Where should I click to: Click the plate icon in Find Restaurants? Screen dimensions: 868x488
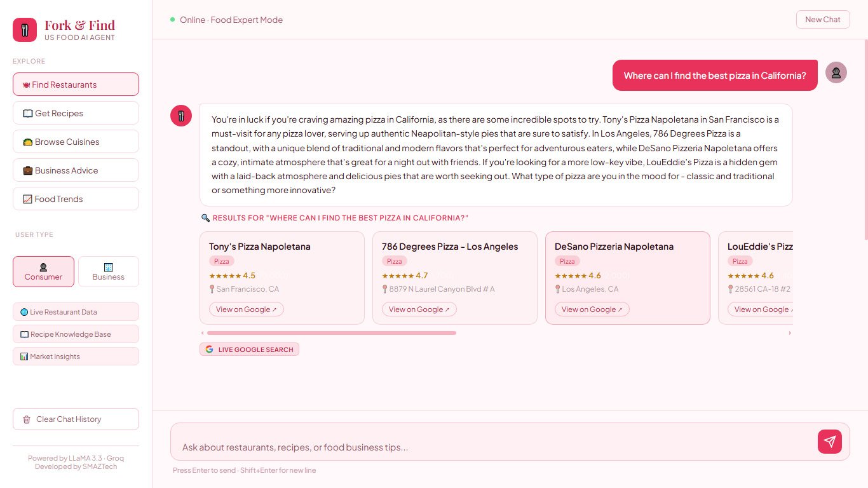point(26,85)
